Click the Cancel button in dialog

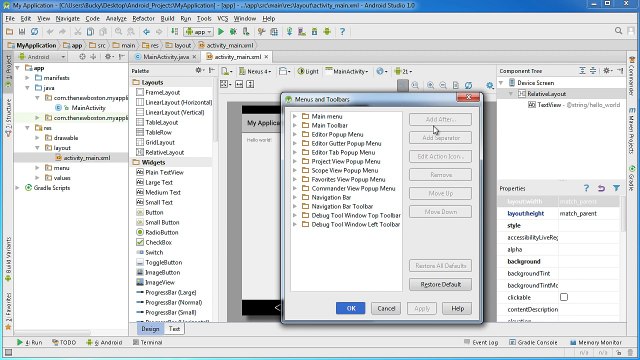pyautogui.click(x=386, y=308)
